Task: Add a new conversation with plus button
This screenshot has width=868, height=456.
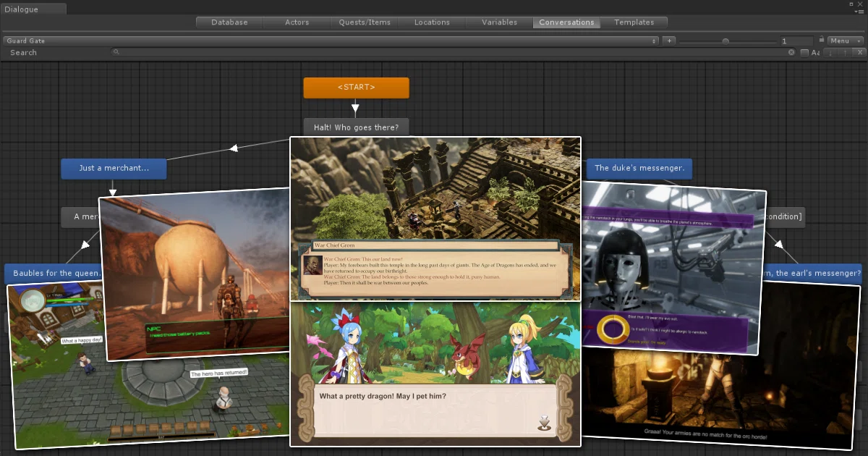Action: tap(669, 41)
